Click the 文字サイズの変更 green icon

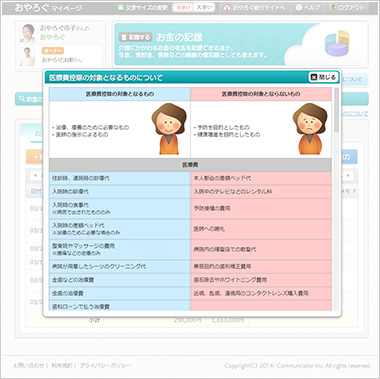click(x=120, y=7)
